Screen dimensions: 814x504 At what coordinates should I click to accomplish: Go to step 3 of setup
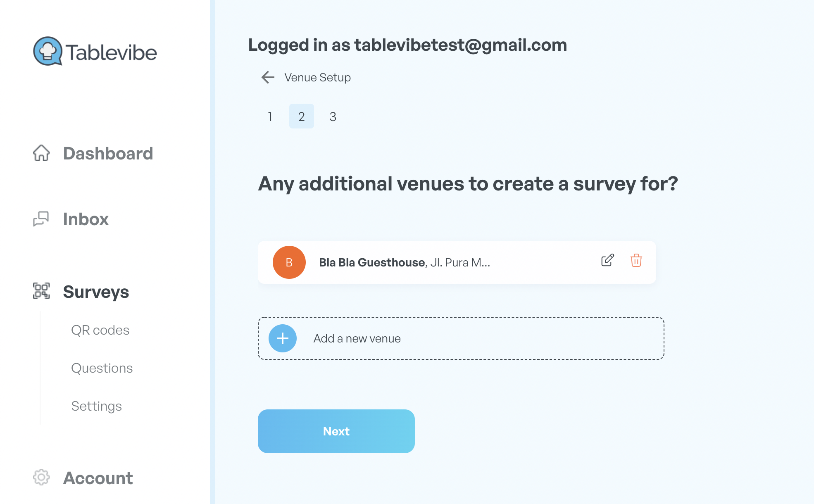point(333,116)
